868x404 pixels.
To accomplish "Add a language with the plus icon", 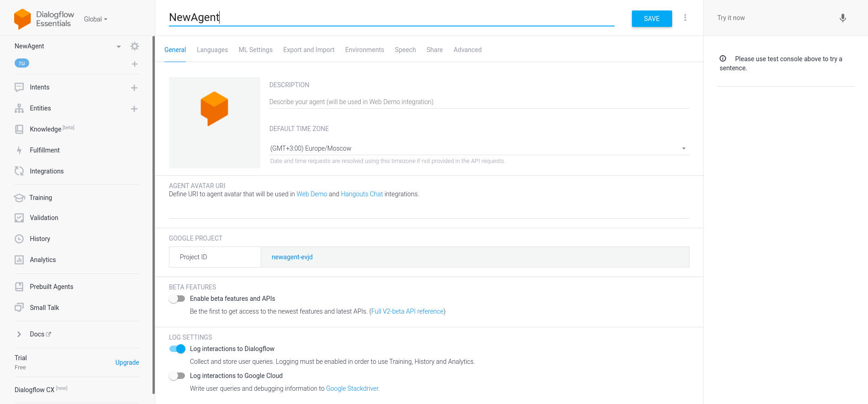I will click(x=135, y=64).
